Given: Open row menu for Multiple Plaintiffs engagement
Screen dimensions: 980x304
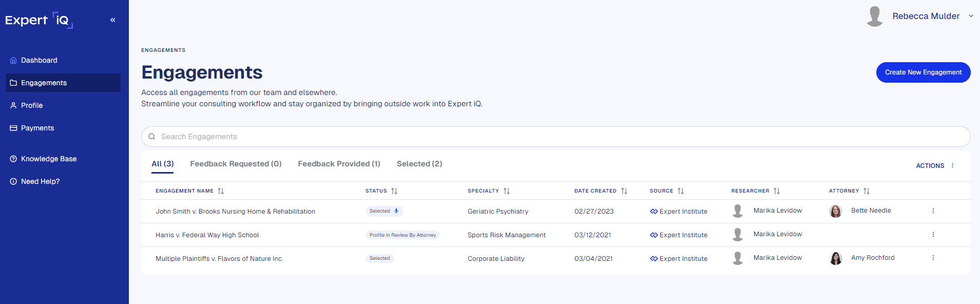Looking at the screenshot, I should coord(933,258).
